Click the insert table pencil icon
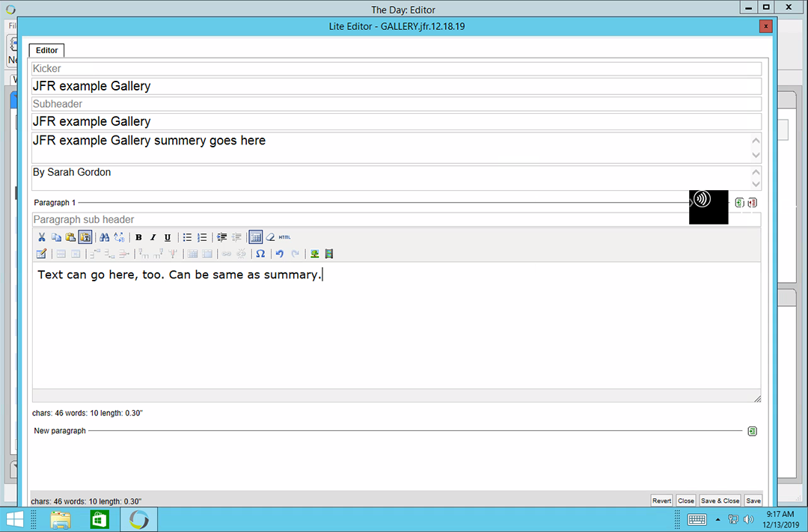The image size is (808, 532). 42,254
